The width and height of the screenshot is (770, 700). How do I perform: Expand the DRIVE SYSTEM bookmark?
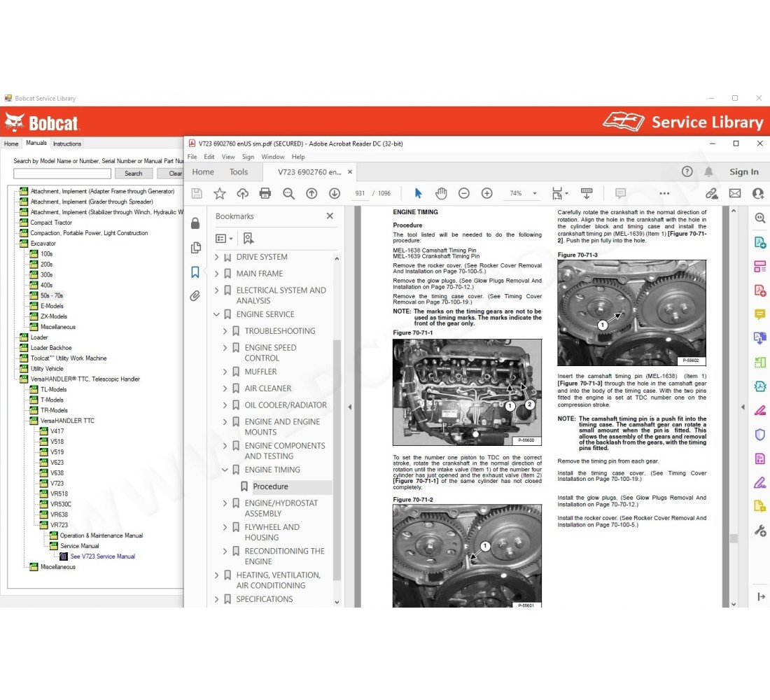216,257
